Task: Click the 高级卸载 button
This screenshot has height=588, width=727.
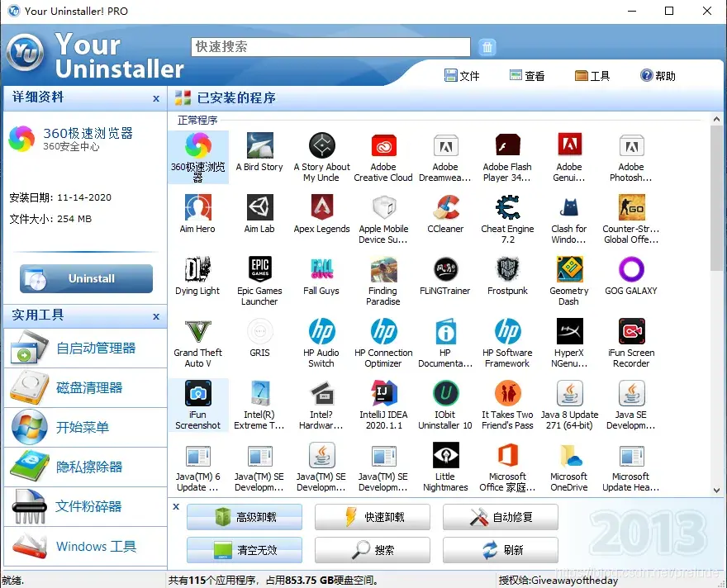Action: tap(245, 517)
